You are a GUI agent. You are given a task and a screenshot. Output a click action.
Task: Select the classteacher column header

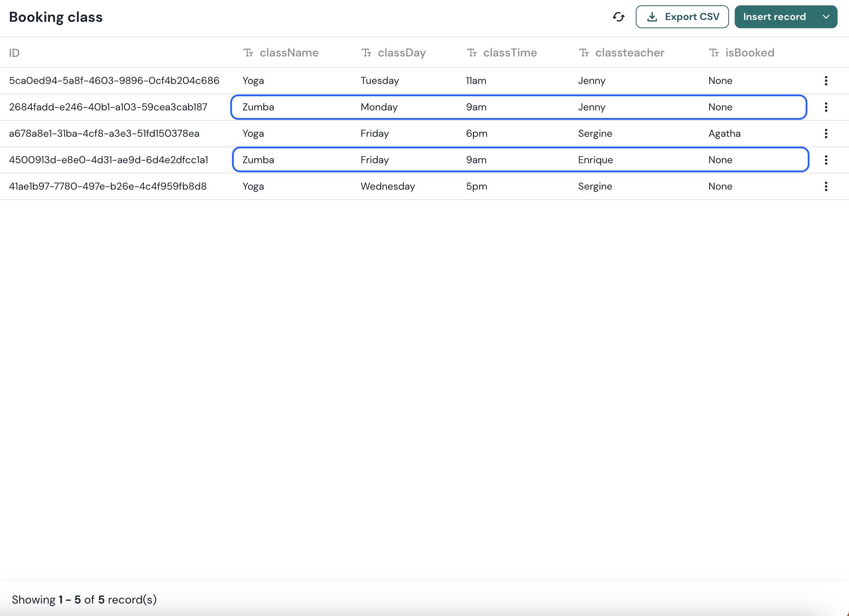[x=629, y=53]
